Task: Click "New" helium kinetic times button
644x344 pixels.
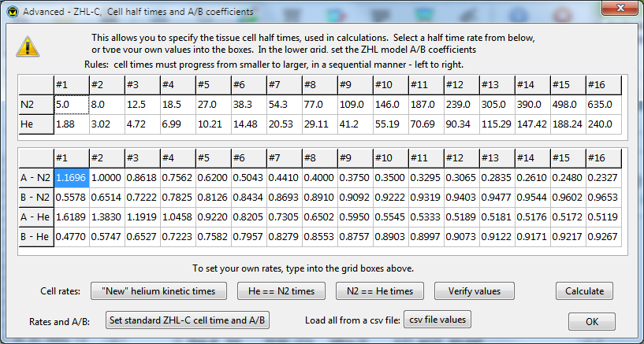Action: point(158,291)
